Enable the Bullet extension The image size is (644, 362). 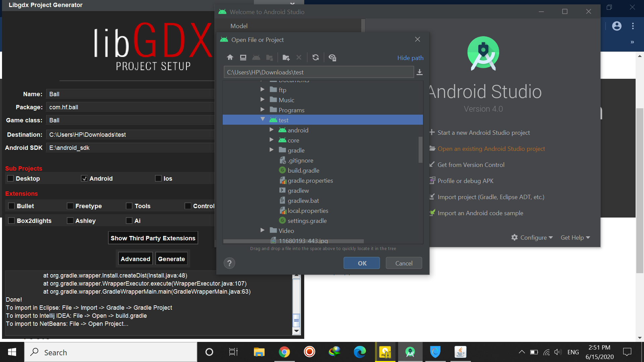tap(11, 206)
